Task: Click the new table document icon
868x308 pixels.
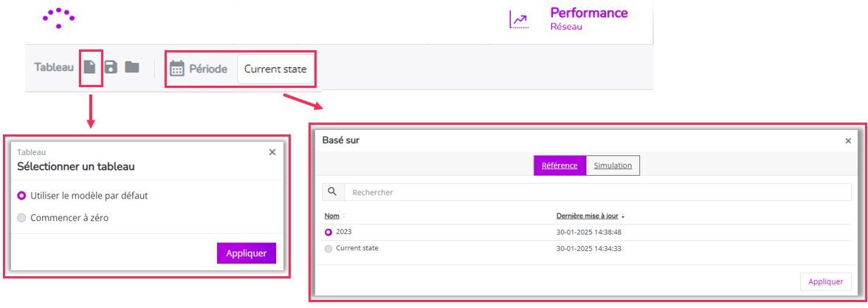Action: coord(90,68)
